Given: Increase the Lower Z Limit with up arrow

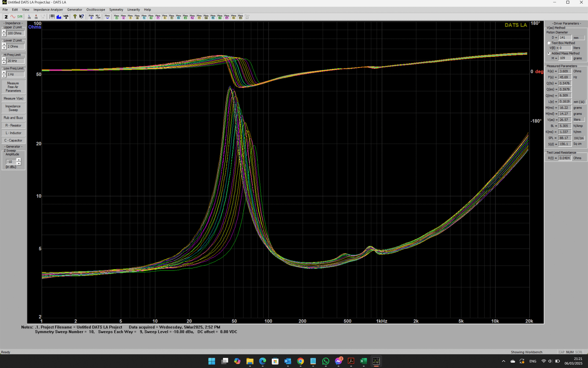Looking at the screenshot, I should (x=4, y=45).
